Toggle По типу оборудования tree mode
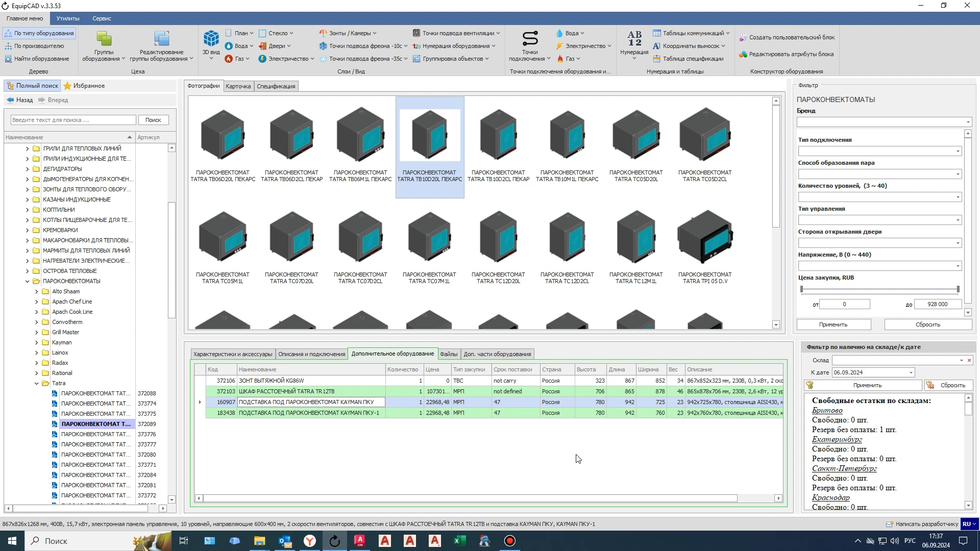 coord(39,33)
